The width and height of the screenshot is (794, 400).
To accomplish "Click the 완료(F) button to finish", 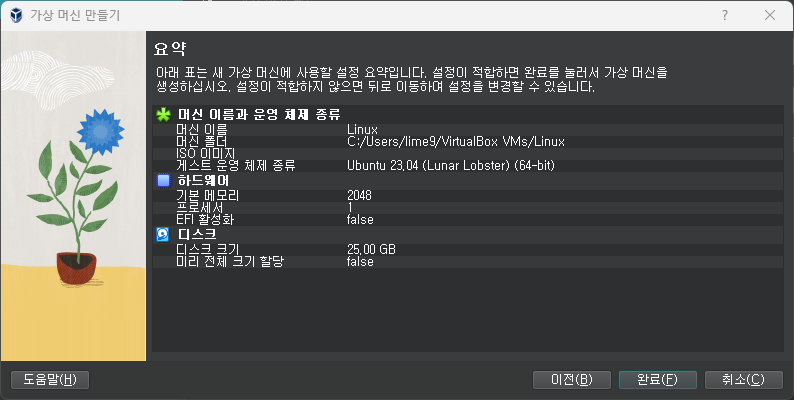I will (658, 380).
